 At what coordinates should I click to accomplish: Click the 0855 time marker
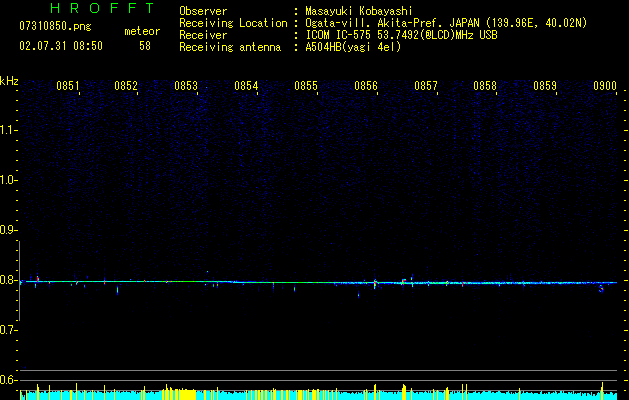[x=306, y=86]
